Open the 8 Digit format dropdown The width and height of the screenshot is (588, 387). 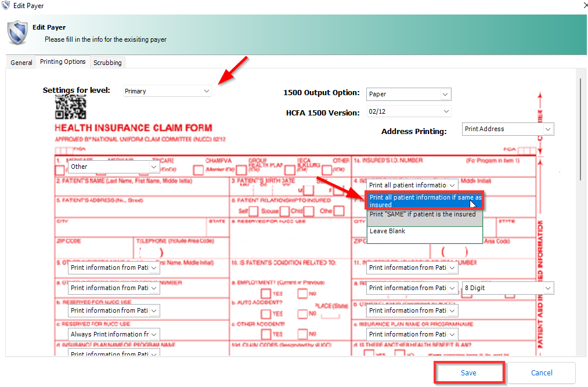click(x=508, y=288)
